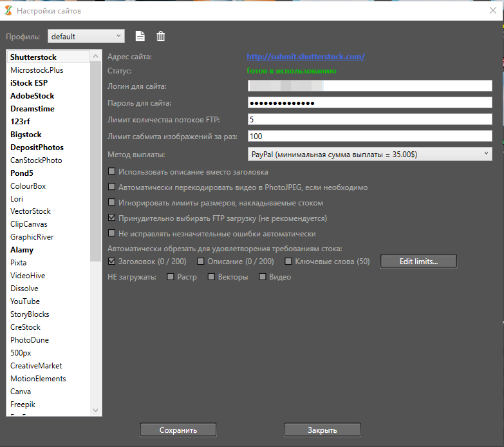Image resolution: width=504 pixels, height=447 pixels.
Task: Select 123rf in the site list
Action: point(48,122)
